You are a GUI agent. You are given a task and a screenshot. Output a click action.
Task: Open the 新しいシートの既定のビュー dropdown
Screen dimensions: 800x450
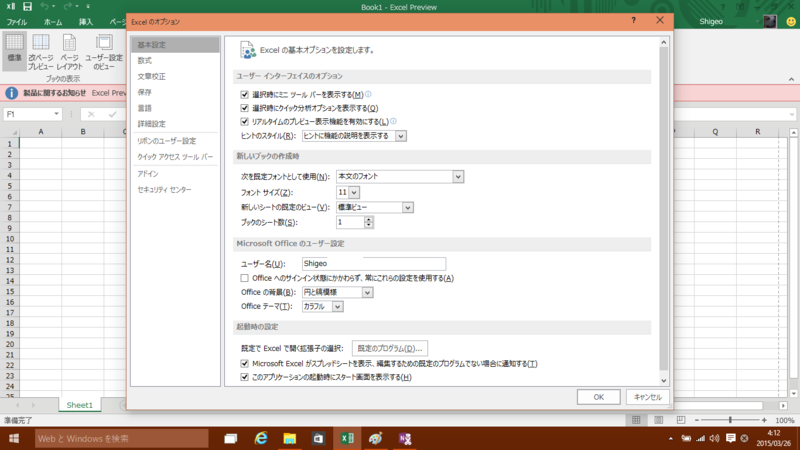coord(407,207)
